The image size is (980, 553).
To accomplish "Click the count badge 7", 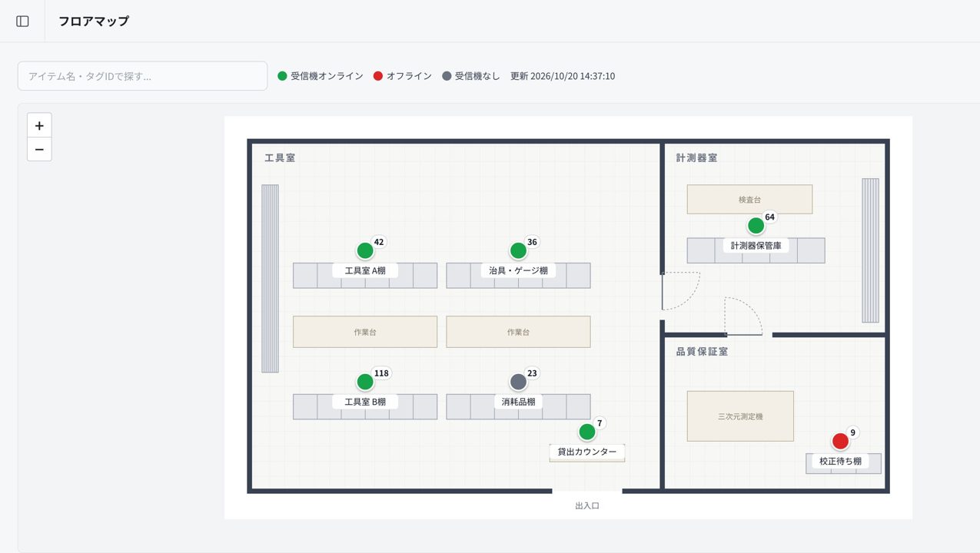I will [x=600, y=423].
